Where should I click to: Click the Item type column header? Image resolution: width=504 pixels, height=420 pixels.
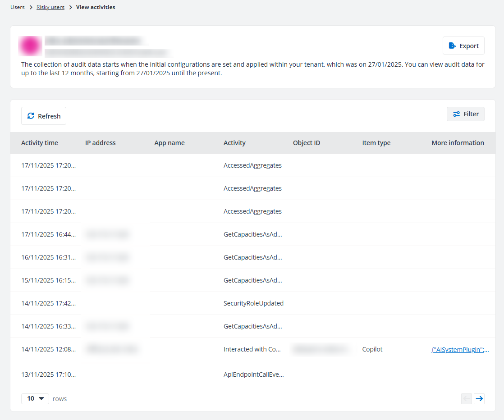click(x=376, y=143)
